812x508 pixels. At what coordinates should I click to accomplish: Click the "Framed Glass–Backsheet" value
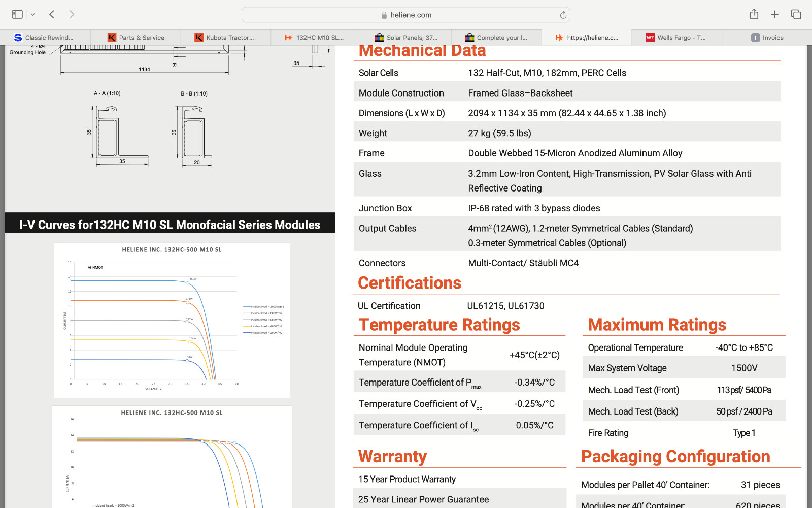click(x=520, y=93)
